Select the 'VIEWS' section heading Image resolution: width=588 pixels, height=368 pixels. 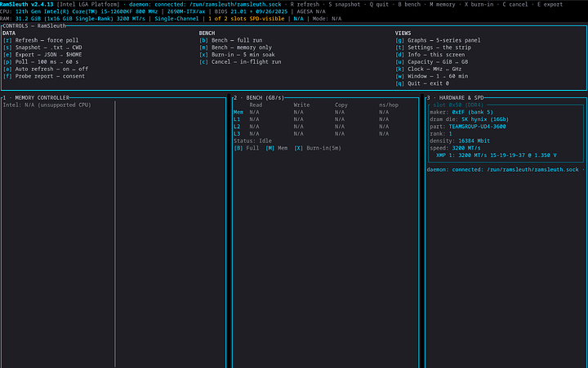pyautogui.click(x=403, y=33)
